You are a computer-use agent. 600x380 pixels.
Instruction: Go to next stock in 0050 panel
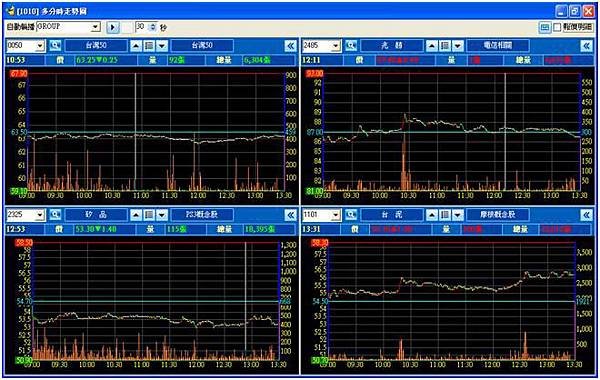pos(162,46)
